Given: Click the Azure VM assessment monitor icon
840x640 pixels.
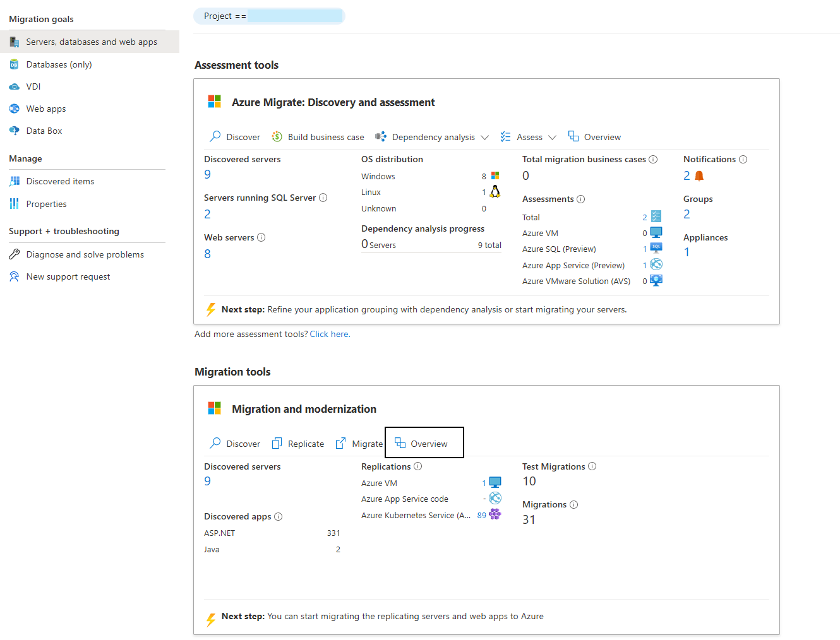Looking at the screenshot, I should [x=656, y=232].
